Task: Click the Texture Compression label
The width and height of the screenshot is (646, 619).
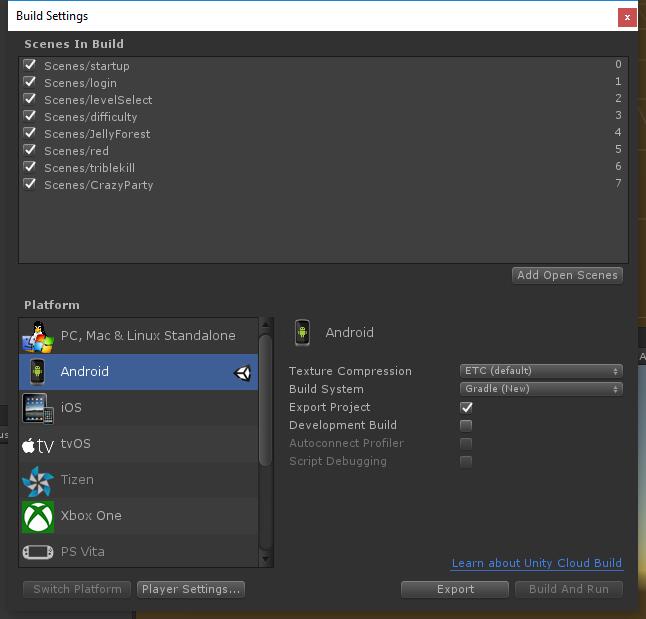Action: (x=350, y=371)
